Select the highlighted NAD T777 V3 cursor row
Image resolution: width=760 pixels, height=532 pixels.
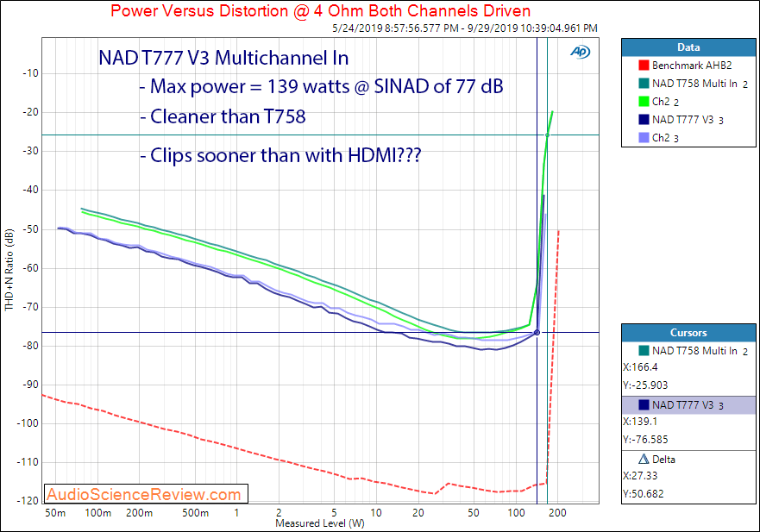tap(688, 405)
